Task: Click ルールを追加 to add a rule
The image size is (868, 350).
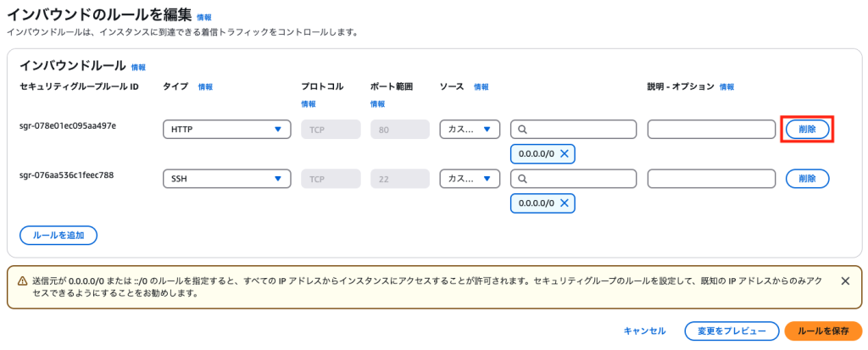Action: point(58,235)
